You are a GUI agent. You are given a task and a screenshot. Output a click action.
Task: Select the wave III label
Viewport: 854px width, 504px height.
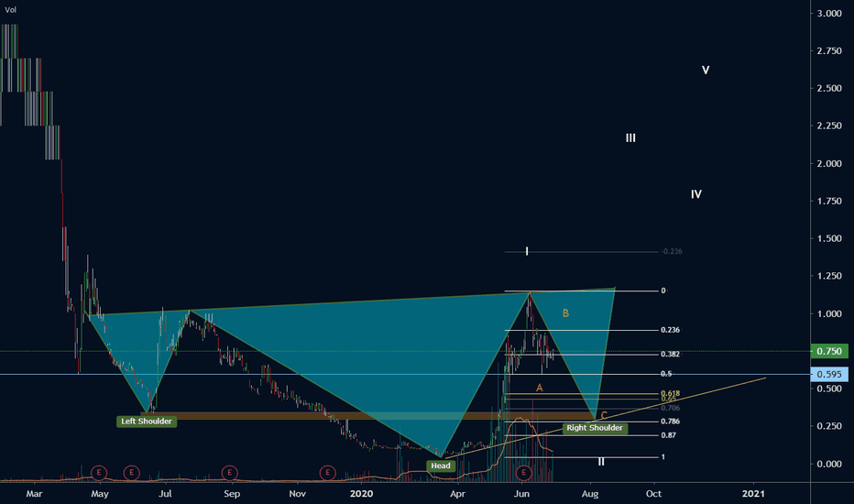[x=630, y=137]
